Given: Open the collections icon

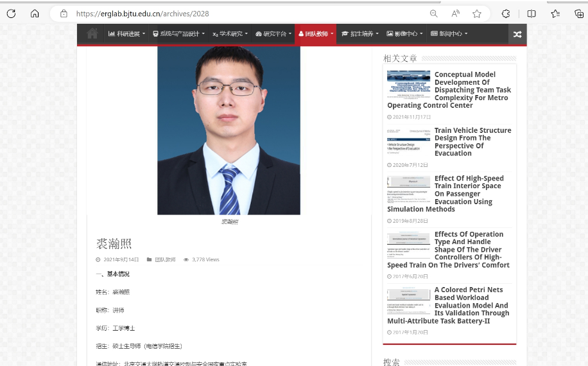Looking at the screenshot, I should point(578,13).
